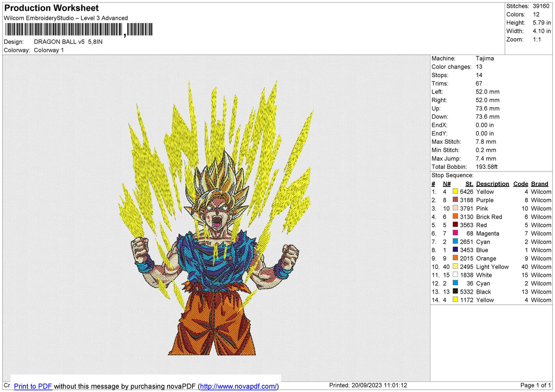The height and width of the screenshot is (392, 555).
Task: Click the Max Jump value 7.4 mm
Action: coord(486,159)
